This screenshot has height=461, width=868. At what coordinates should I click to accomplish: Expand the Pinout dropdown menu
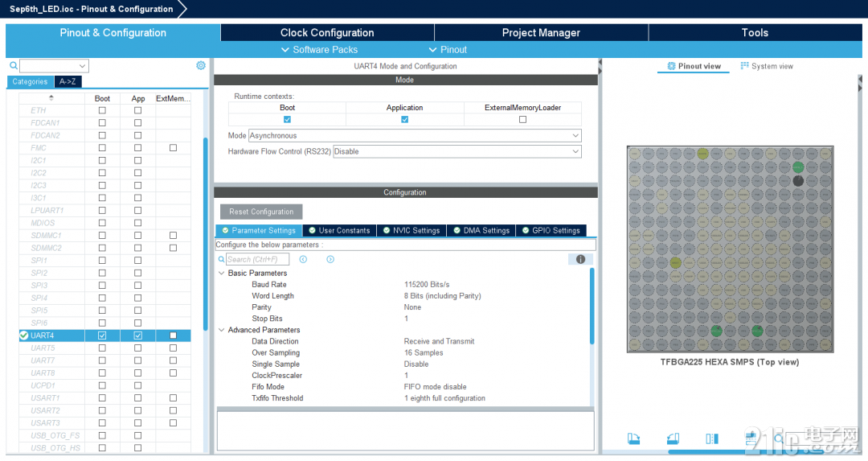(448, 49)
